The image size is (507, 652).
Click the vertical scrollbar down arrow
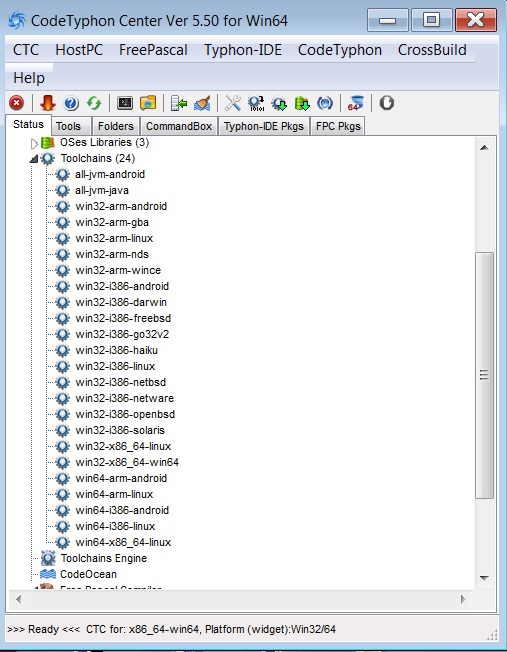[484, 578]
